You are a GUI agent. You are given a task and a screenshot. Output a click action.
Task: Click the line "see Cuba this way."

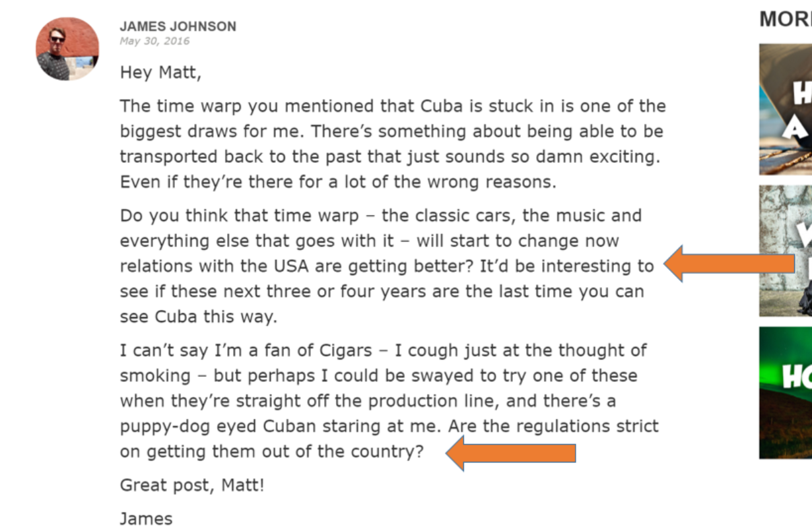click(x=199, y=317)
